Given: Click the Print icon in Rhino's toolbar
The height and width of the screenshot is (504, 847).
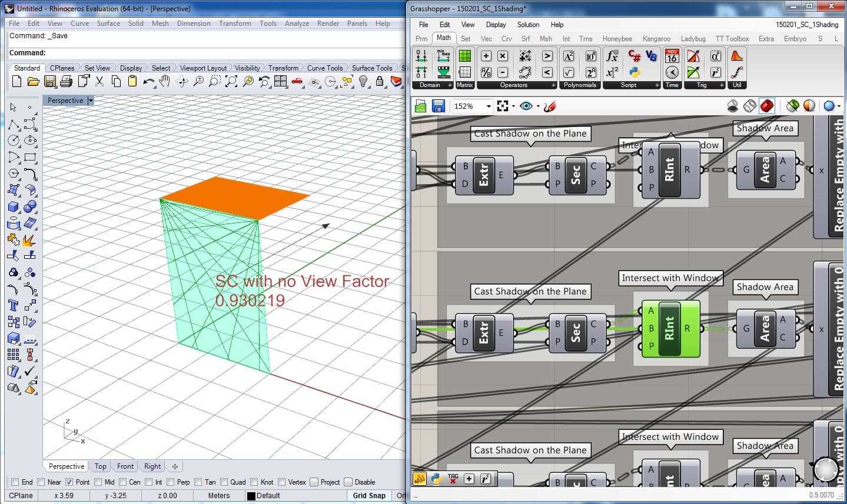Looking at the screenshot, I should [x=67, y=81].
